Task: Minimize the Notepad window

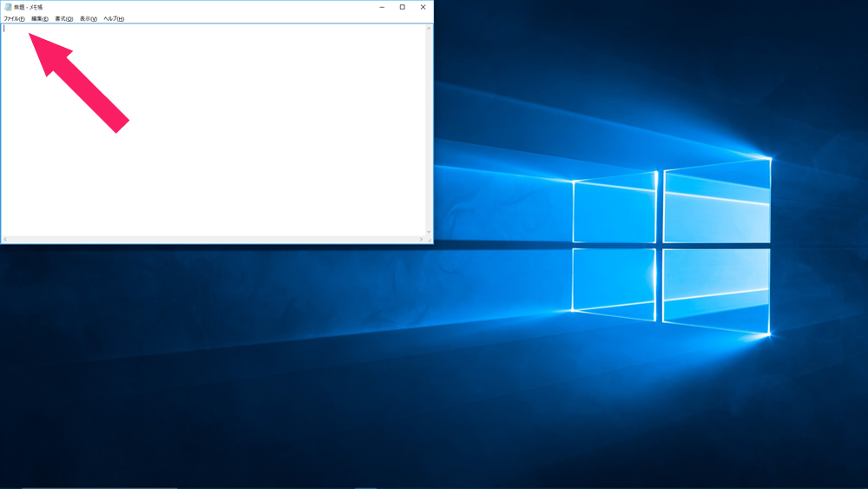Action: (x=382, y=7)
